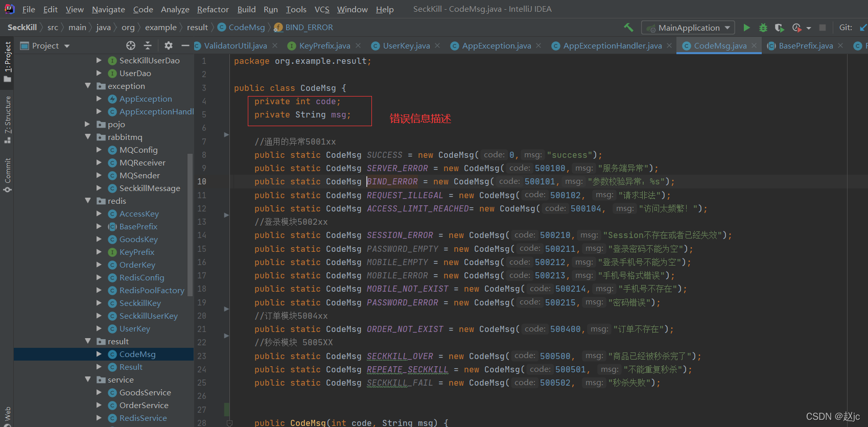
Task: Switch to the AppExceptionHandler.java tab
Action: tap(613, 45)
